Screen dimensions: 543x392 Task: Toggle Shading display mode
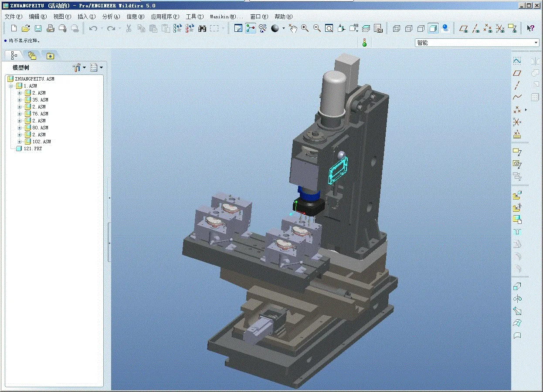433,28
